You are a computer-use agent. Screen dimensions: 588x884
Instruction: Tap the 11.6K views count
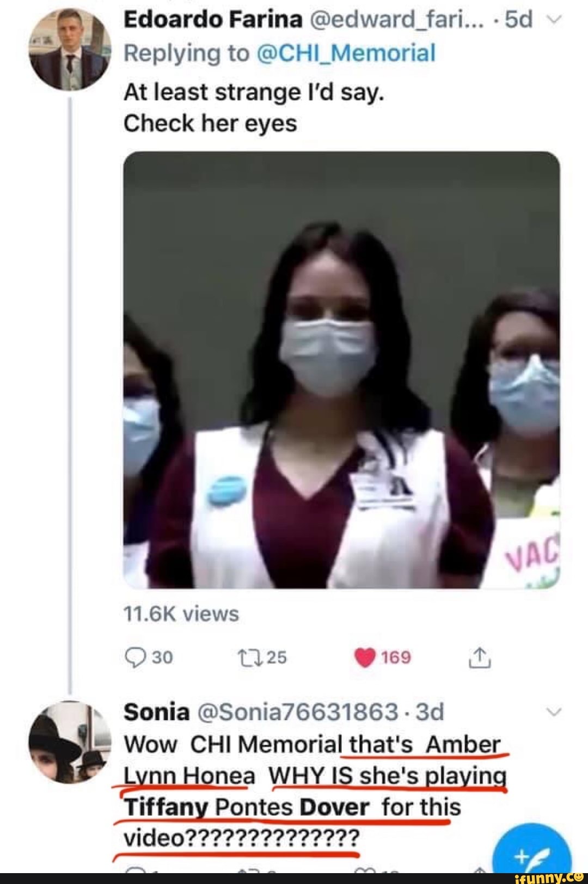(181, 613)
